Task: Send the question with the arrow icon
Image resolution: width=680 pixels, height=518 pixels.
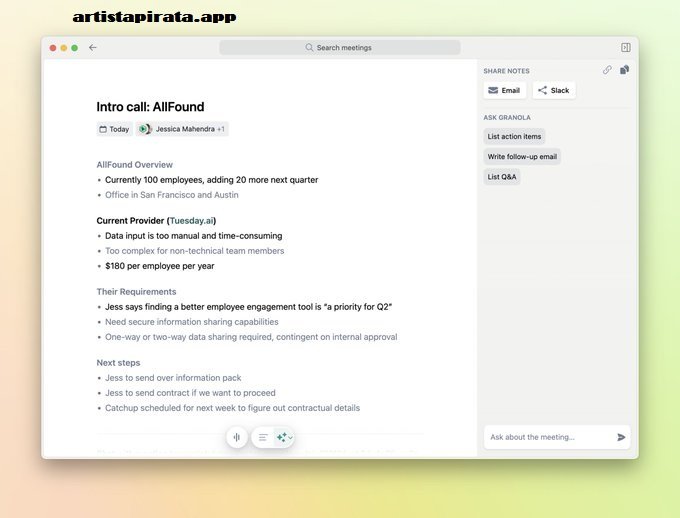Action: [621, 437]
